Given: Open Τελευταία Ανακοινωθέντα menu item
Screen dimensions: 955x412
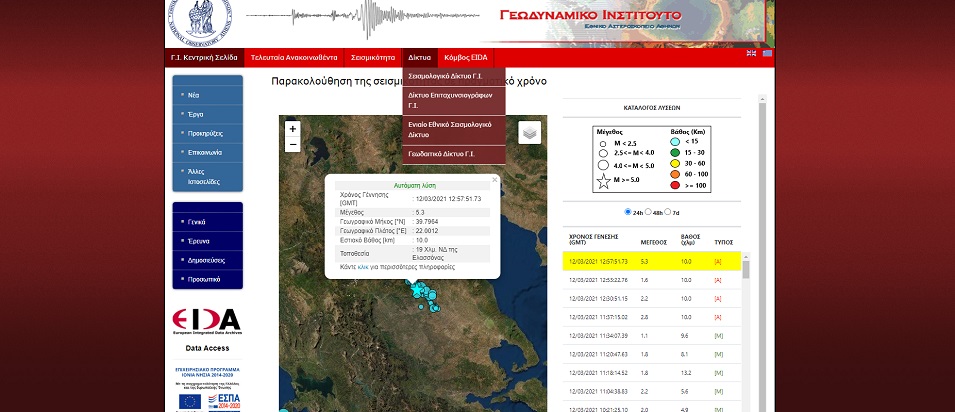Looking at the screenshot, I should click(294, 58).
